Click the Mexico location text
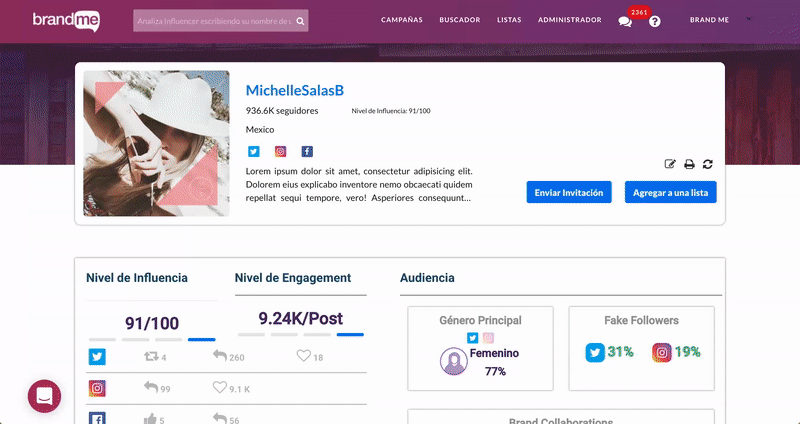800x424 pixels. click(260, 130)
